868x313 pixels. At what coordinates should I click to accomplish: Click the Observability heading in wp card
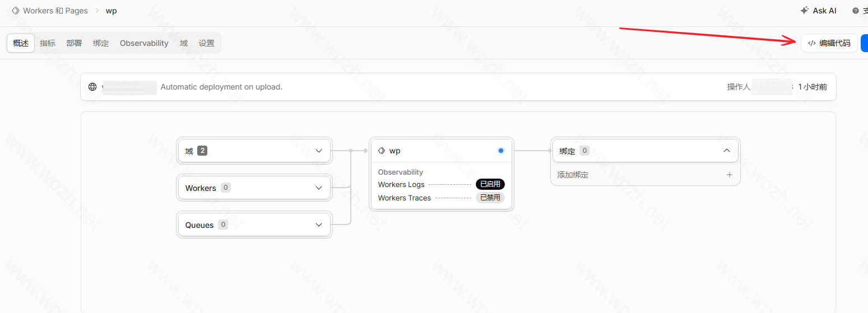tap(401, 172)
